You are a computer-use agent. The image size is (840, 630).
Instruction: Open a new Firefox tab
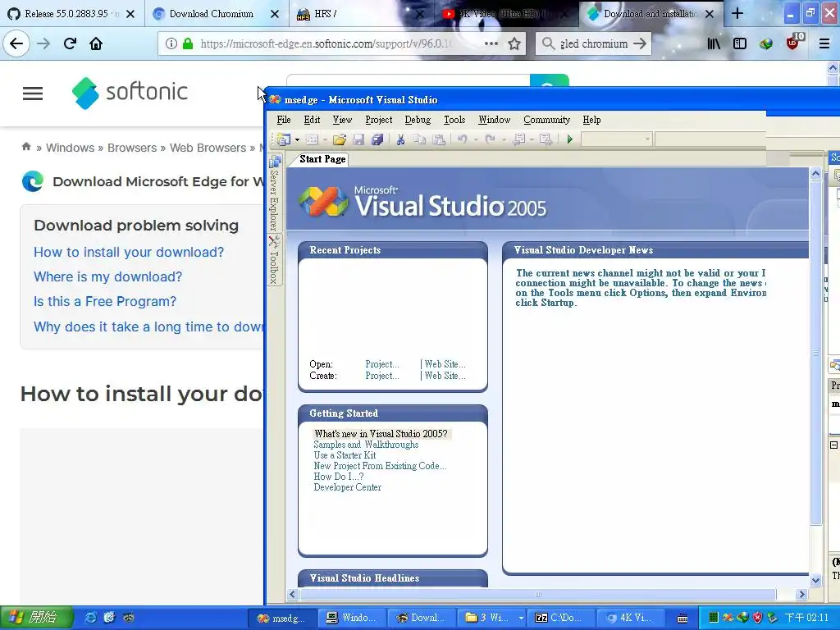[737, 14]
